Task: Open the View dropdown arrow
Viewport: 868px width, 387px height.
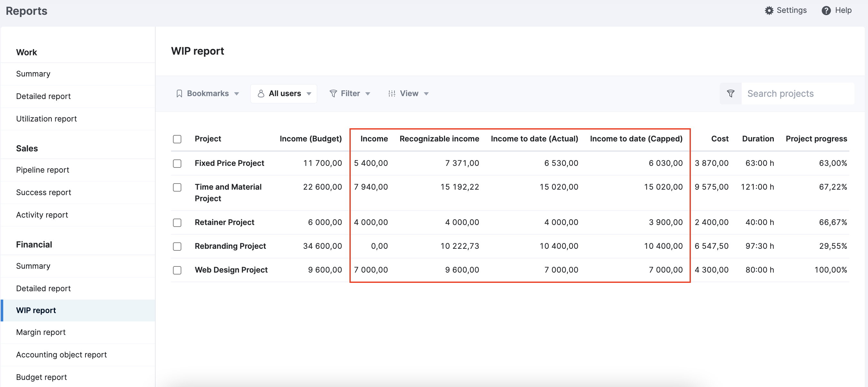Action: [426, 94]
